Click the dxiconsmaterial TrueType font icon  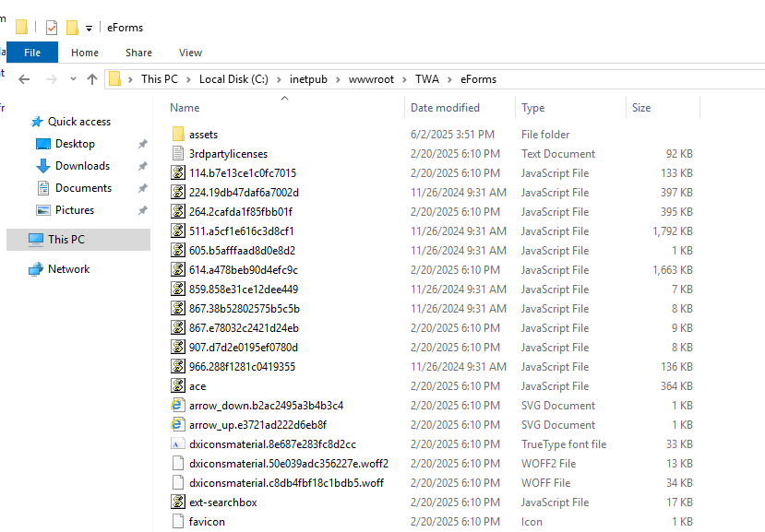(x=177, y=443)
